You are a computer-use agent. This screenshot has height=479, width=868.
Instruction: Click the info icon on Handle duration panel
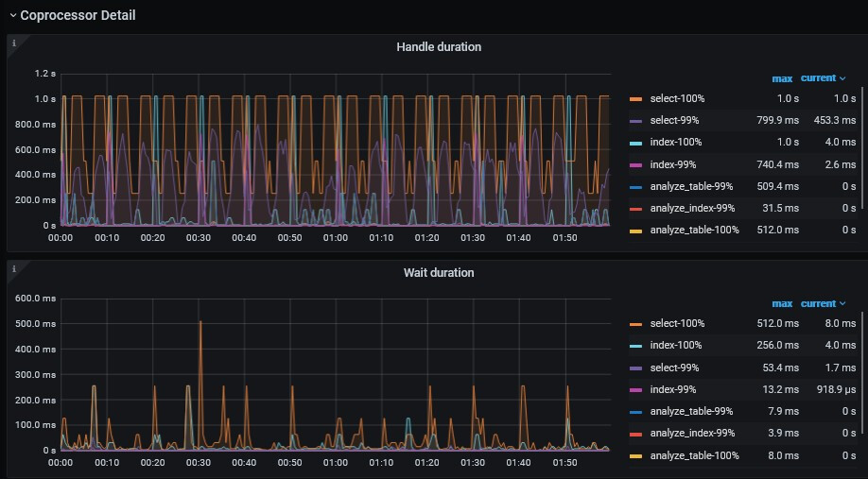(x=13, y=43)
